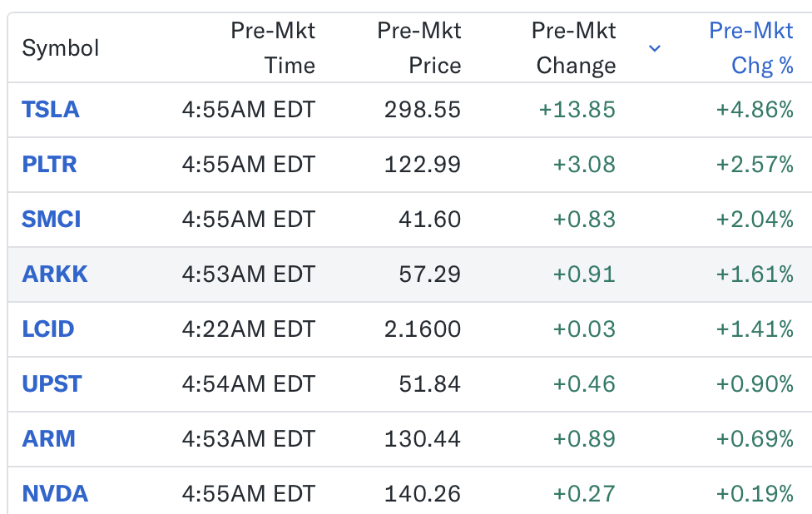
Task: Open the PLTR symbol link
Action: pos(49,165)
